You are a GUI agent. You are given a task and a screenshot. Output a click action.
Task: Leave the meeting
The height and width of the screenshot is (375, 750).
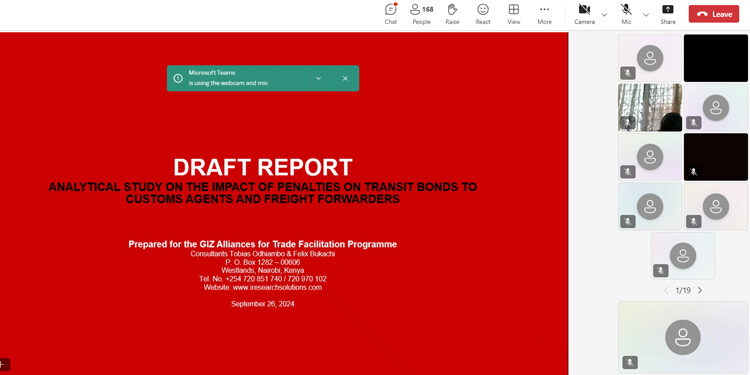[x=714, y=14]
